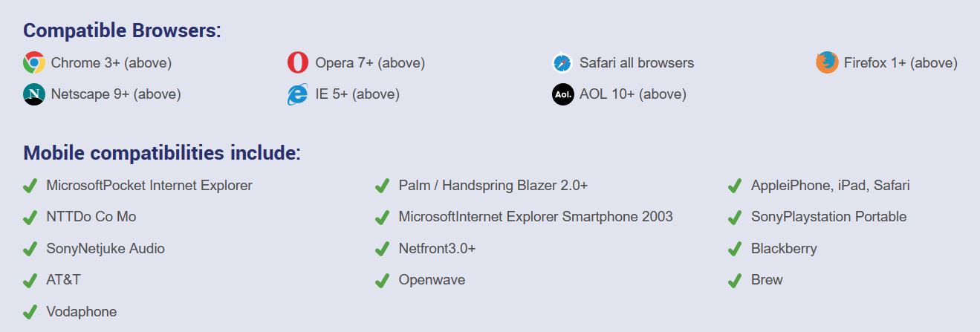This screenshot has width=980, height=332.
Task: Click the red Opera logo icon
Action: coord(298,63)
